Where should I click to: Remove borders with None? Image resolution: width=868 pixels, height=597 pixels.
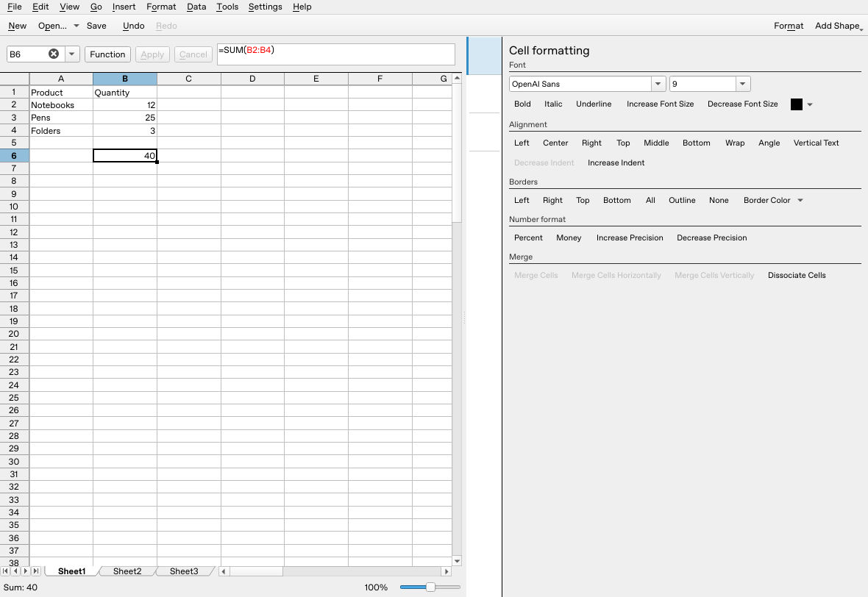(x=719, y=200)
